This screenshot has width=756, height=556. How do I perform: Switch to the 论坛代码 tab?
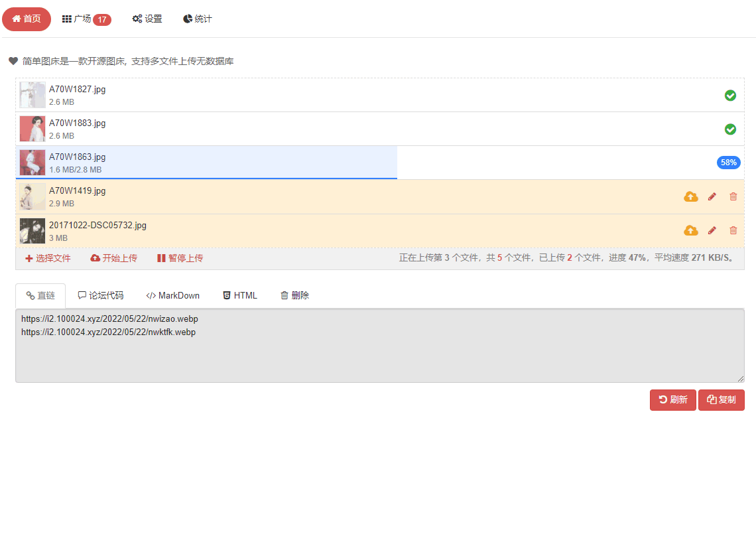pos(100,295)
